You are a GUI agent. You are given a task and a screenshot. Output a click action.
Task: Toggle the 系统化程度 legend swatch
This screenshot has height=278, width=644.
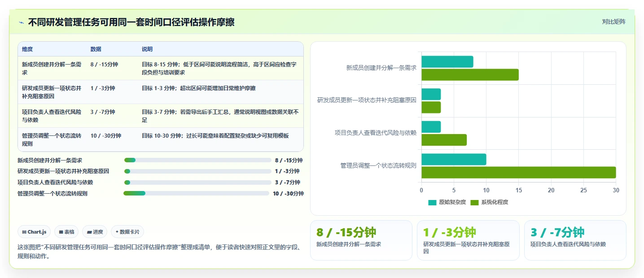(474, 203)
